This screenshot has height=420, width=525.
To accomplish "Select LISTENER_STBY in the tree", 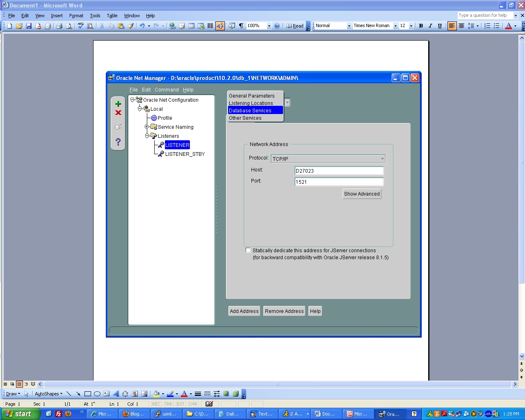I will [x=185, y=154].
